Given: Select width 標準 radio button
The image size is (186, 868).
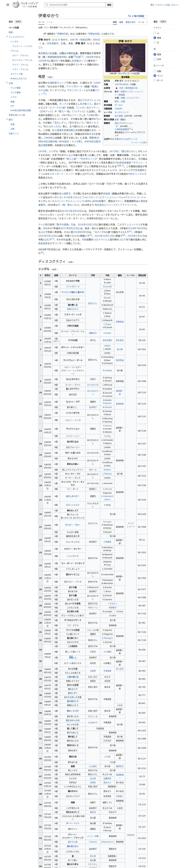Looking at the screenshot, I should [155, 54].
